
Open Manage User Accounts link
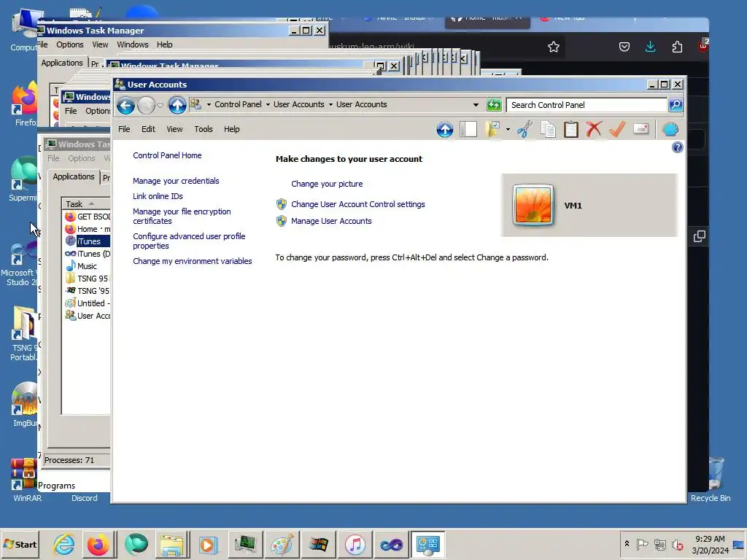click(x=331, y=221)
